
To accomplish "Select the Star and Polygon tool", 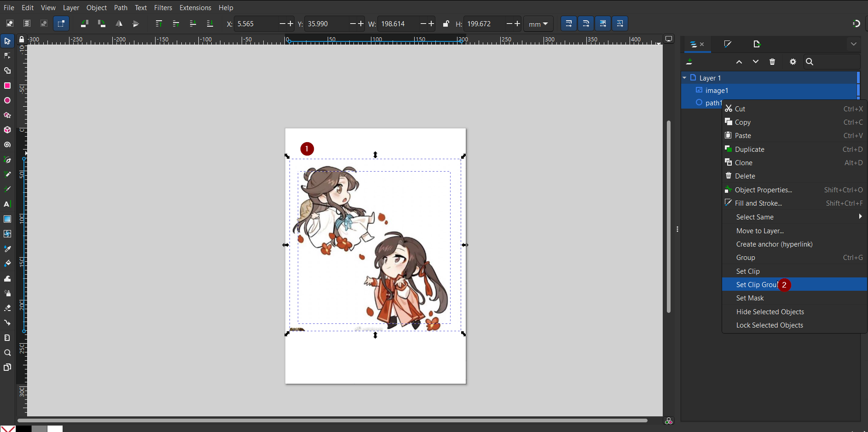I will point(7,115).
